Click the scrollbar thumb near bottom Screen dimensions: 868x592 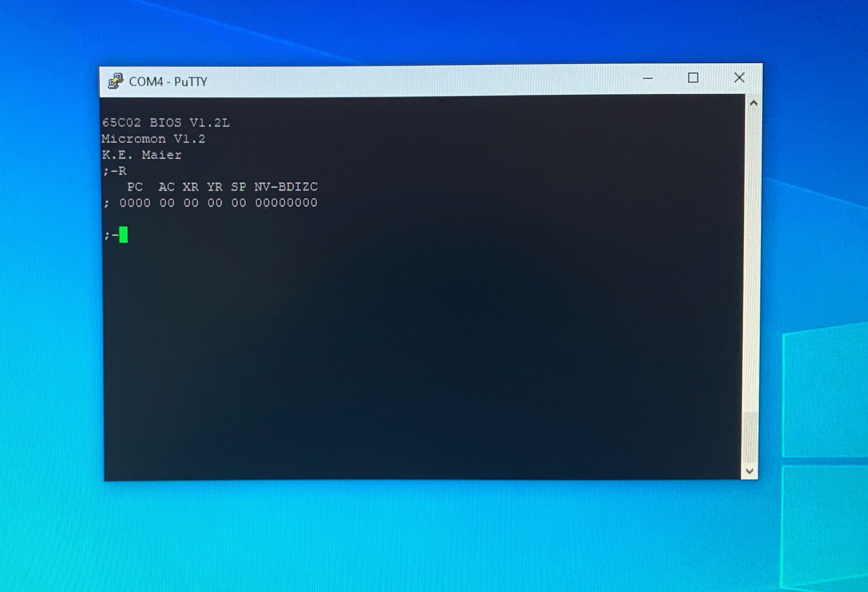pyautogui.click(x=750, y=437)
